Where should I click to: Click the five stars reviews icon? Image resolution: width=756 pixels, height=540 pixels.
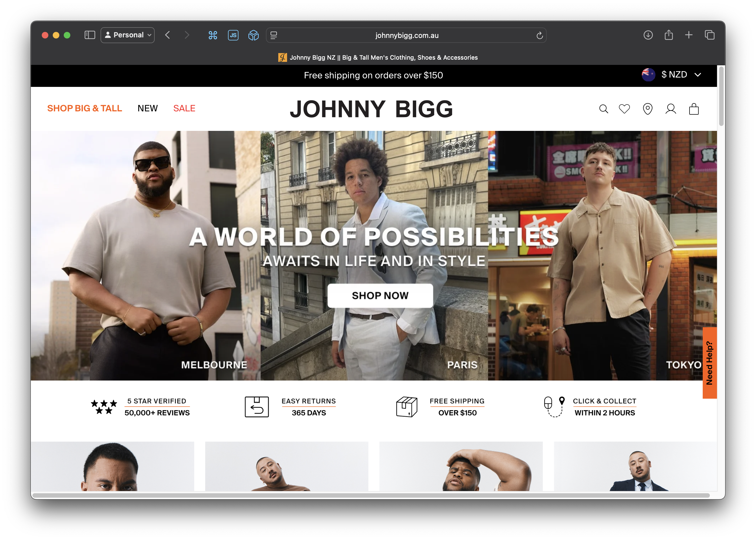coord(104,407)
